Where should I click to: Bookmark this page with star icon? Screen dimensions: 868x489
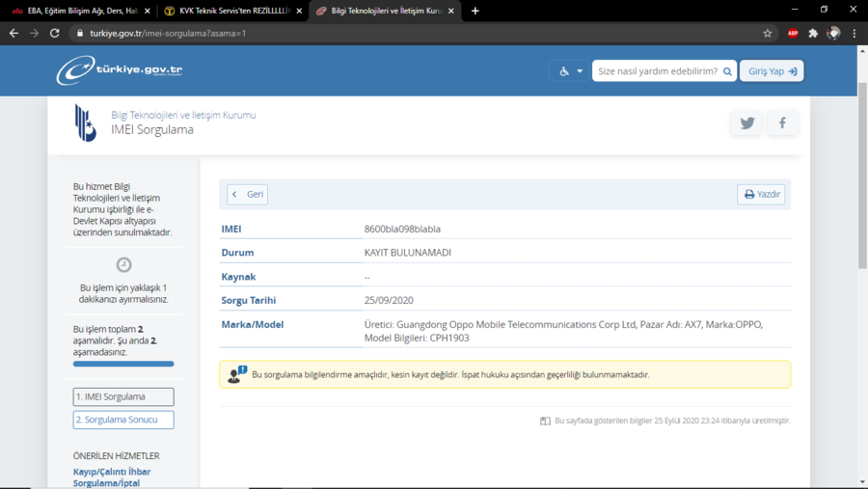pos(768,33)
